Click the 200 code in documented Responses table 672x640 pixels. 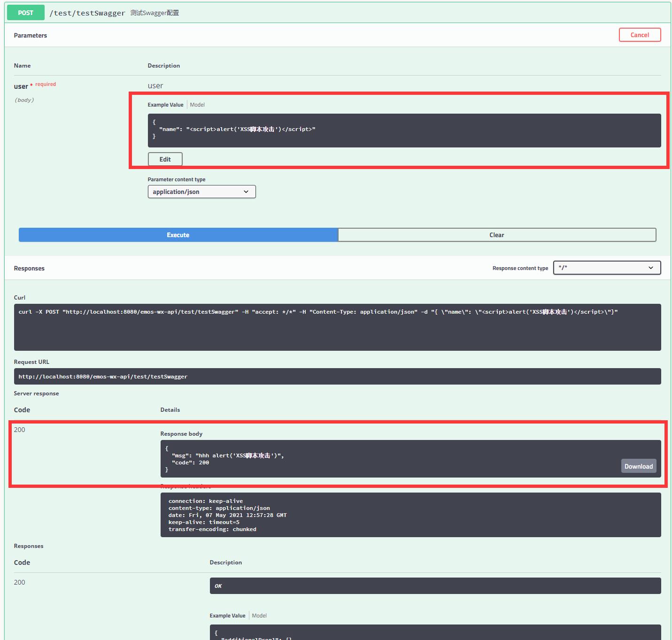point(20,582)
